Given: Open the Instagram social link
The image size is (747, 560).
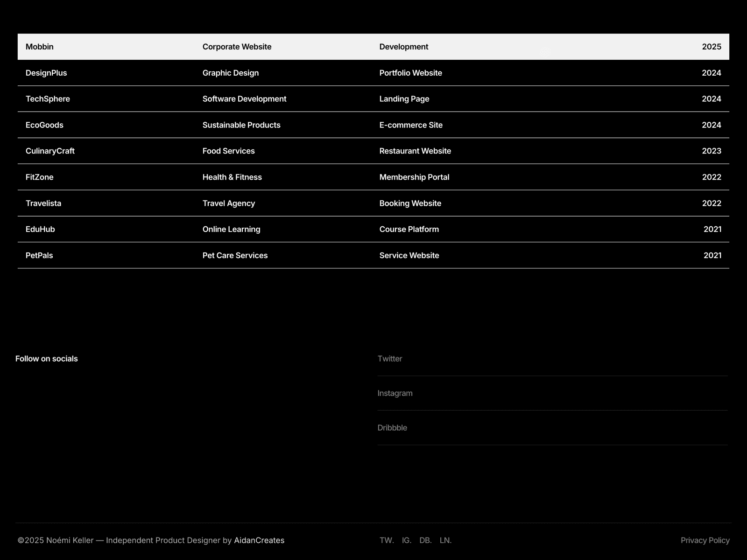Looking at the screenshot, I should [395, 393].
